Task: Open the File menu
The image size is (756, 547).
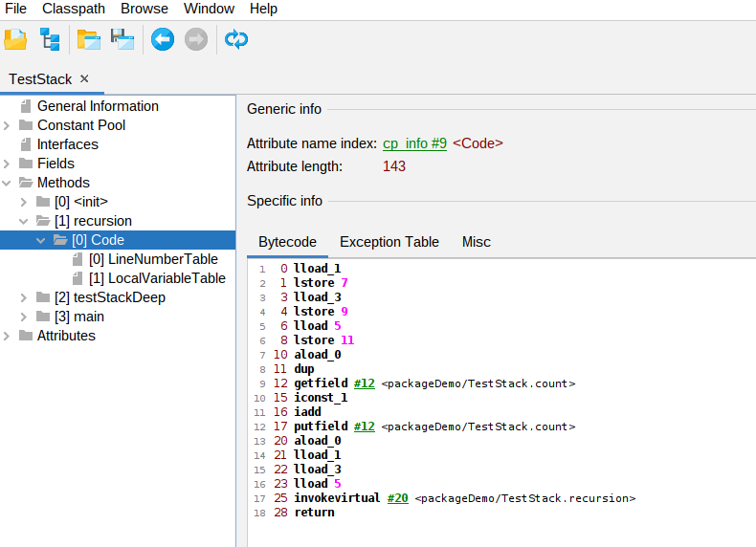Action: (x=16, y=9)
